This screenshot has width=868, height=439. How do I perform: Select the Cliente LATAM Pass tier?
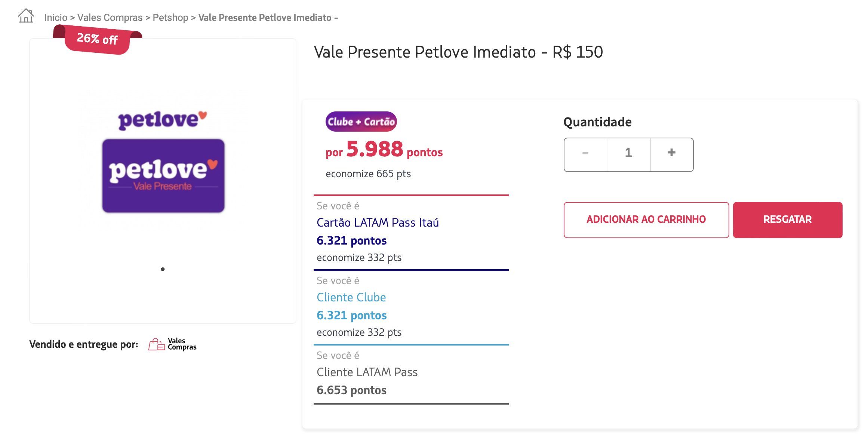(x=367, y=372)
